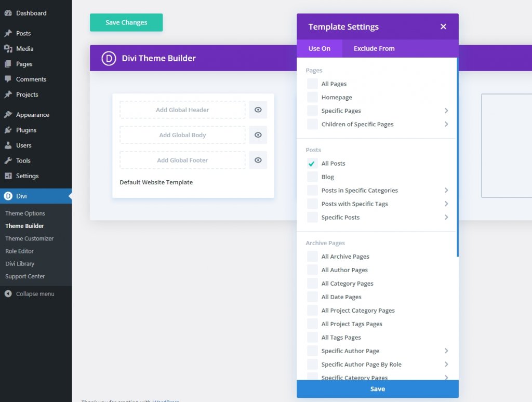Click the Comments bubble icon
The image size is (532, 402).
8,79
